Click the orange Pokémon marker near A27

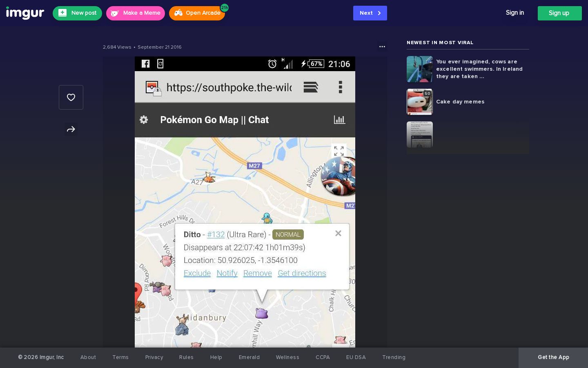click(209, 177)
